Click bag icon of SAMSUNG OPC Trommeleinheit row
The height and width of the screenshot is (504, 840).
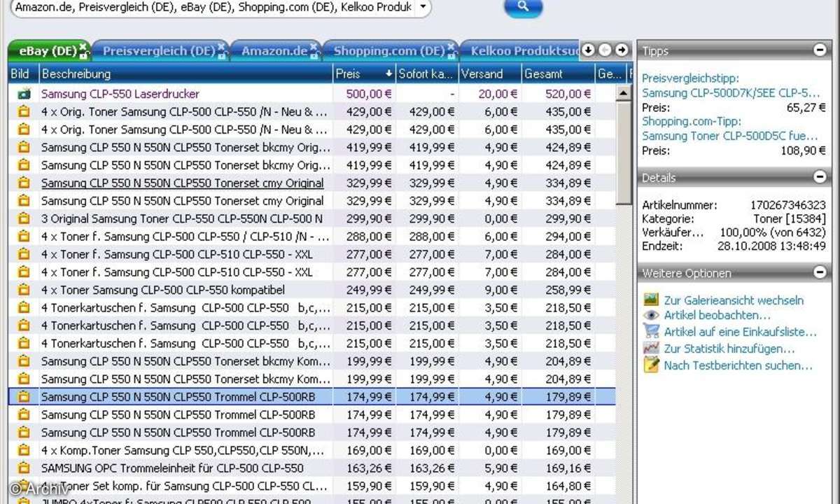(x=24, y=468)
